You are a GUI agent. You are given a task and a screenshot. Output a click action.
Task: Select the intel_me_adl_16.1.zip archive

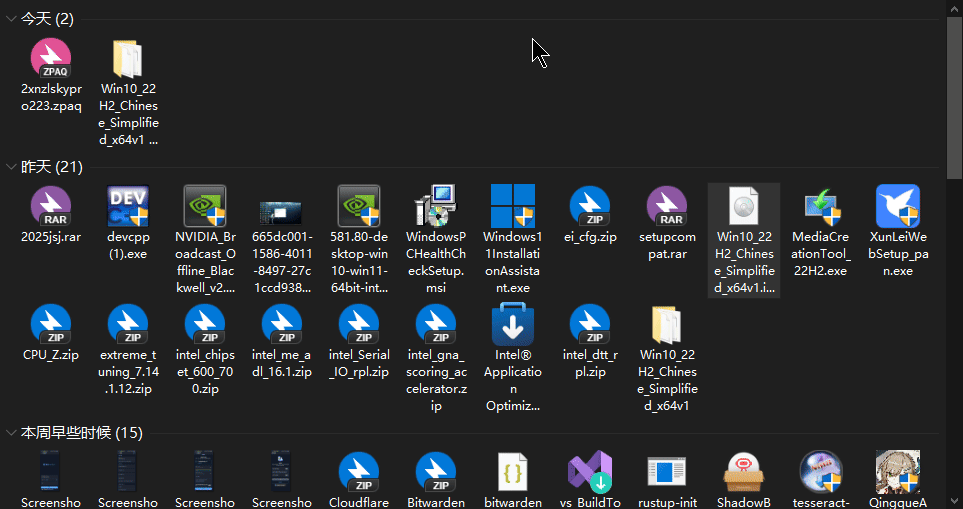[x=282, y=326]
